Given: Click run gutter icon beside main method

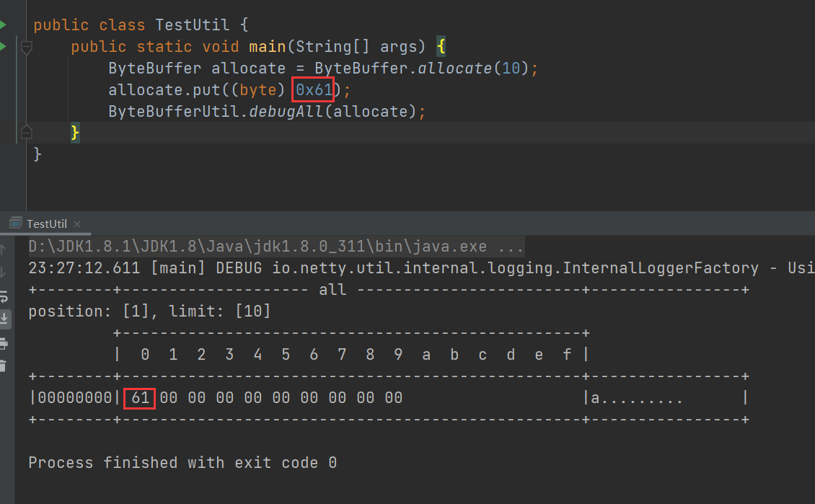Looking at the screenshot, I should tap(3, 47).
